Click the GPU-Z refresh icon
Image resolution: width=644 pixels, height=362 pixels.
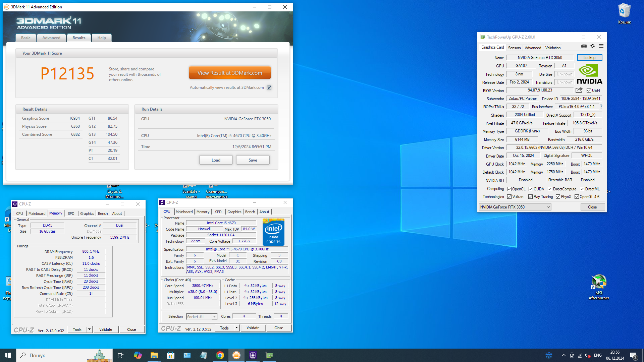(x=593, y=46)
